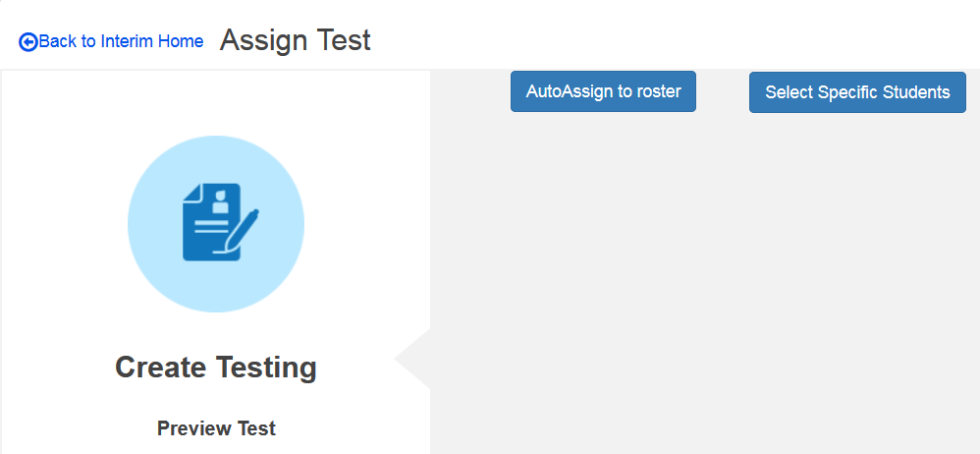Choose Select Specific Students button

tap(857, 92)
